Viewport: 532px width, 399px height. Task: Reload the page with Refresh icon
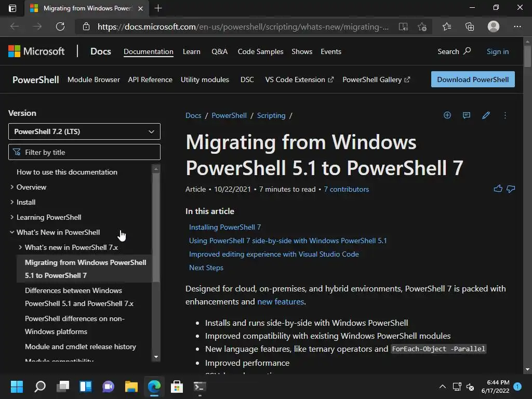pyautogui.click(x=60, y=26)
